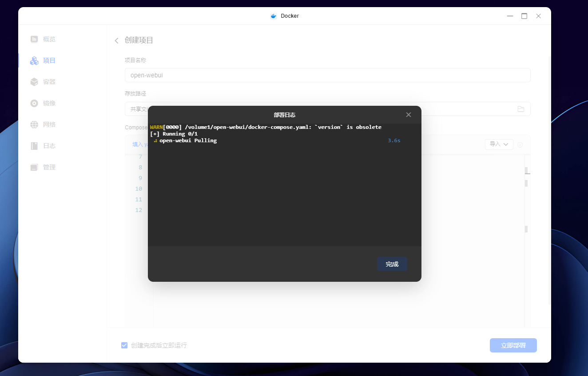
Task: Click the info icon next to 导入
Action: [520, 144]
